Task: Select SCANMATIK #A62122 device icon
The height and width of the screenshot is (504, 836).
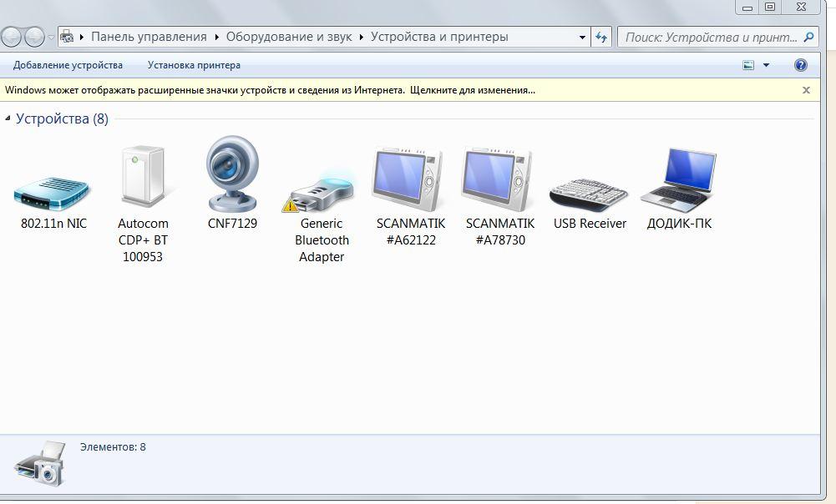Action: (410, 179)
